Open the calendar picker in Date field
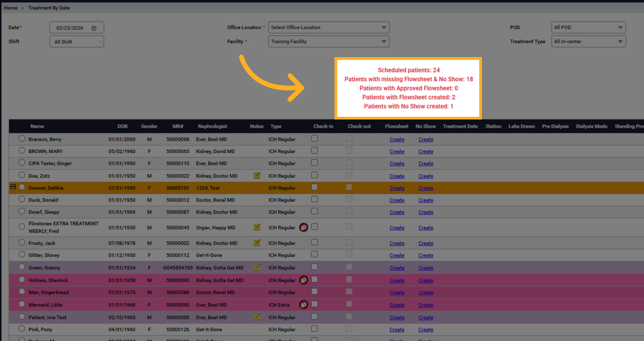This screenshot has width=644, height=341. (94, 28)
